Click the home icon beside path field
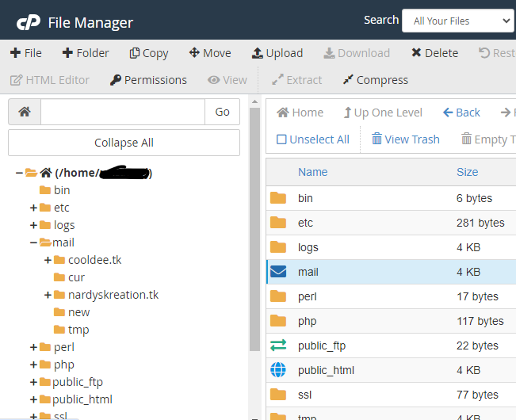The height and width of the screenshot is (420, 516). (x=25, y=112)
